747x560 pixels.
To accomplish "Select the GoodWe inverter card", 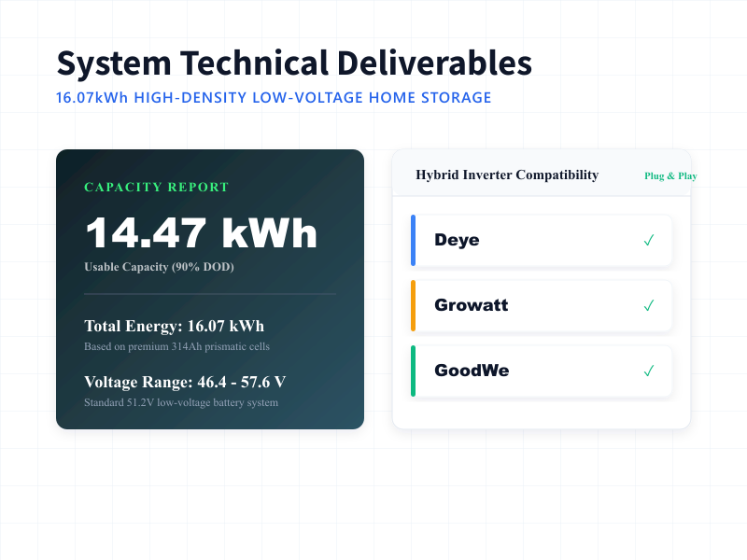I will tap(542, 371).
